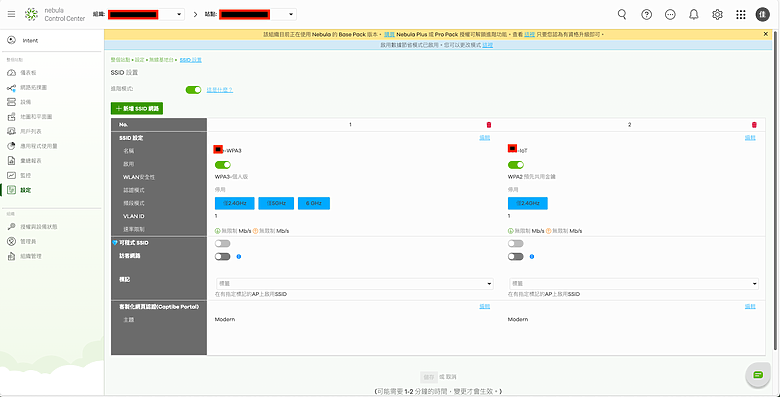Click 購買 link in yellow banner

(x=390, y=34)
